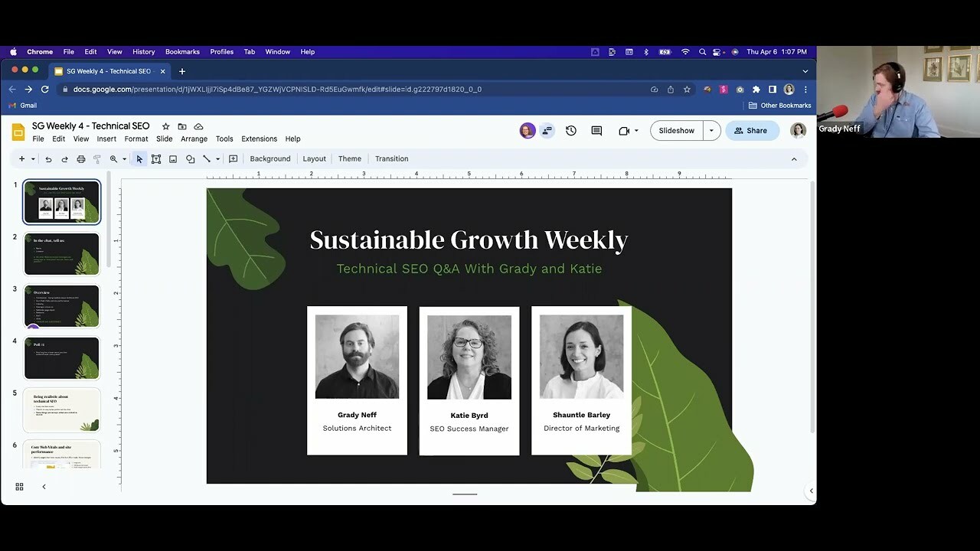
Task: Open the Arrange menu
Action: coord(194,139)
